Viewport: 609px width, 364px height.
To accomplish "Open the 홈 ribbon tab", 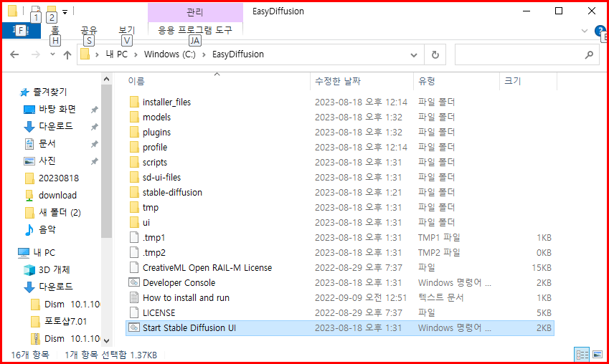I will point(55,30).
